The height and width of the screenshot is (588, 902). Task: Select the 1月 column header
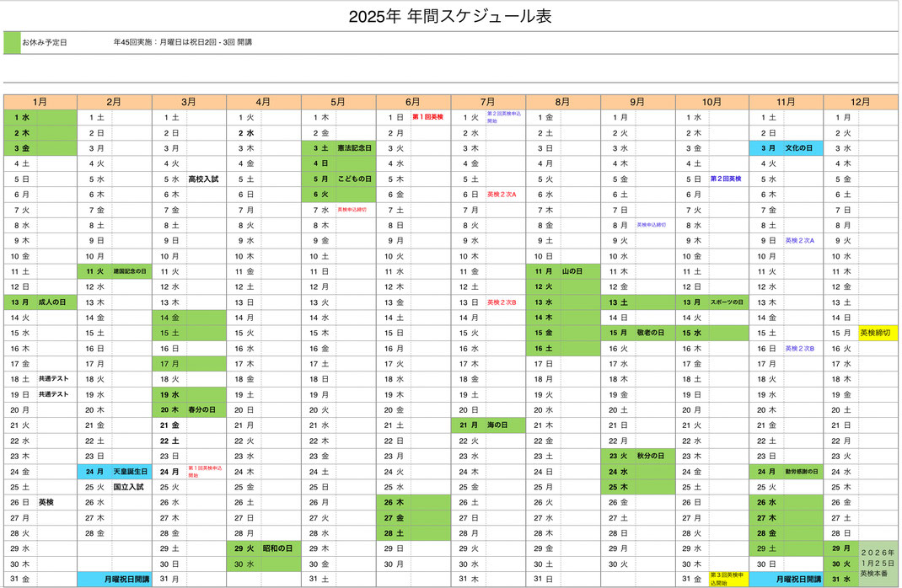coord(40,102)
